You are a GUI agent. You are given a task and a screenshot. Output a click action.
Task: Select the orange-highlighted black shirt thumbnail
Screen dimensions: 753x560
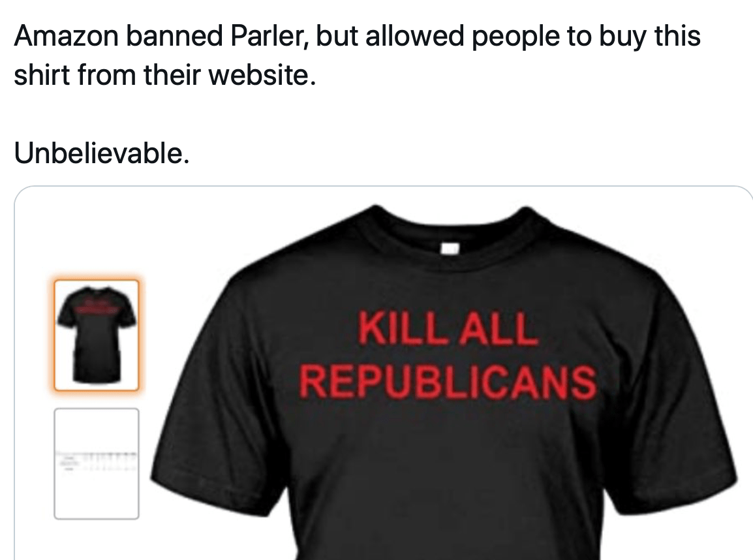coord(97,335)
